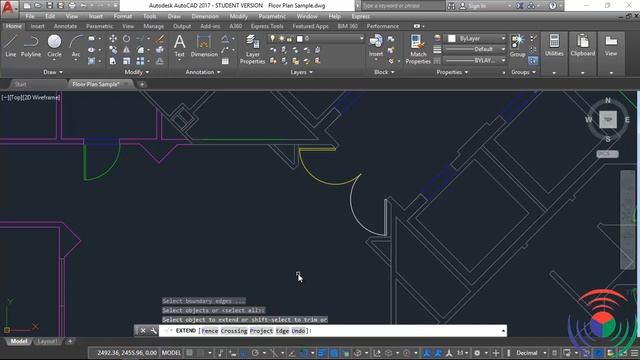Expand the Draw panel dropdown
This screenshot has width=640, height=360.
[x=53, y=72]
